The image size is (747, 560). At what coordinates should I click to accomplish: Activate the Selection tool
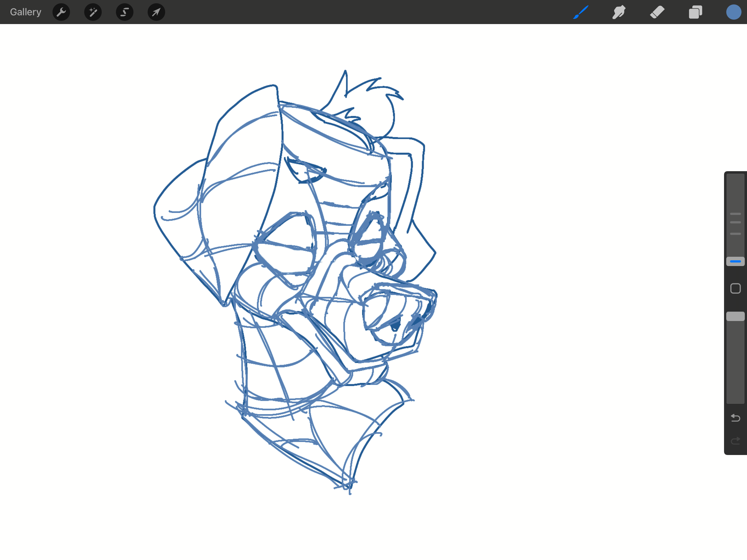pyautogui.click(x=125, y=12)
